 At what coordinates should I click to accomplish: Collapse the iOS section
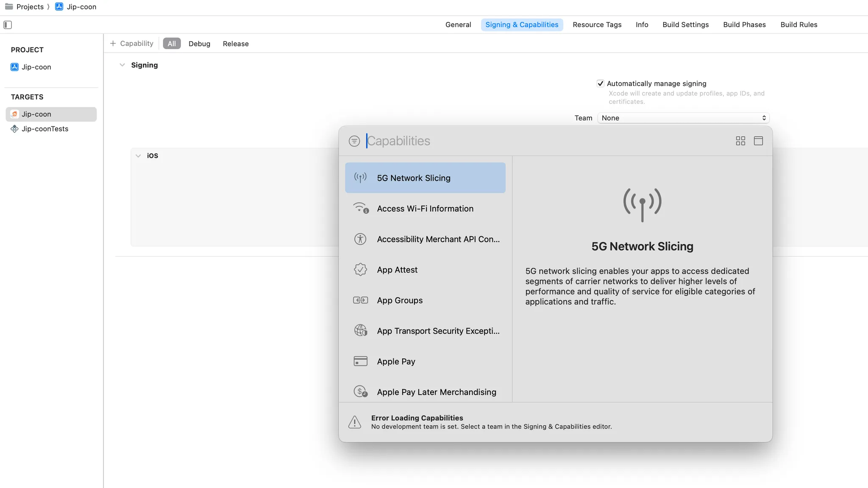click(x=138, y=156)
